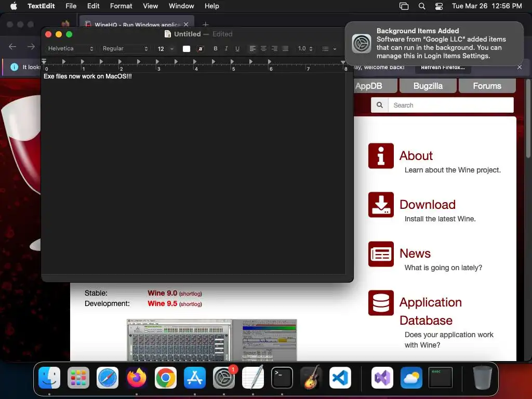The height and width of the screenshot is (399, 532).
Task: Toggle bold formatting in TextEdit
Action: (x=216, y=48)
